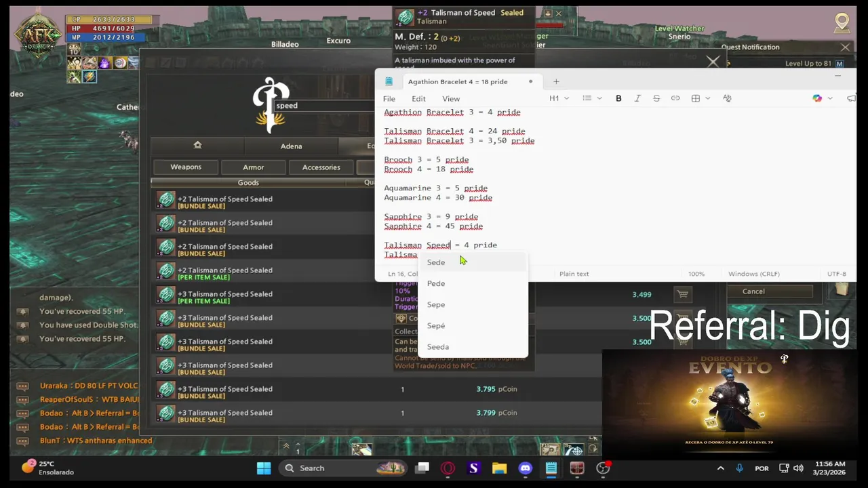Screen dimensions: 868x488
Task: Select Weapons category tab
Action: click(x=186, y=167)
